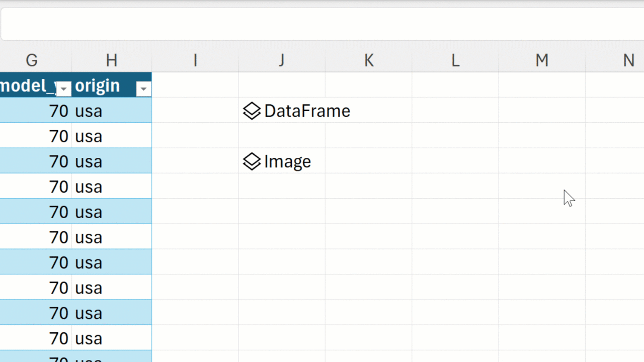The height and width of the screenshot is (362, 644).
Task: Select column M header
Action: (x=542, y=60)
